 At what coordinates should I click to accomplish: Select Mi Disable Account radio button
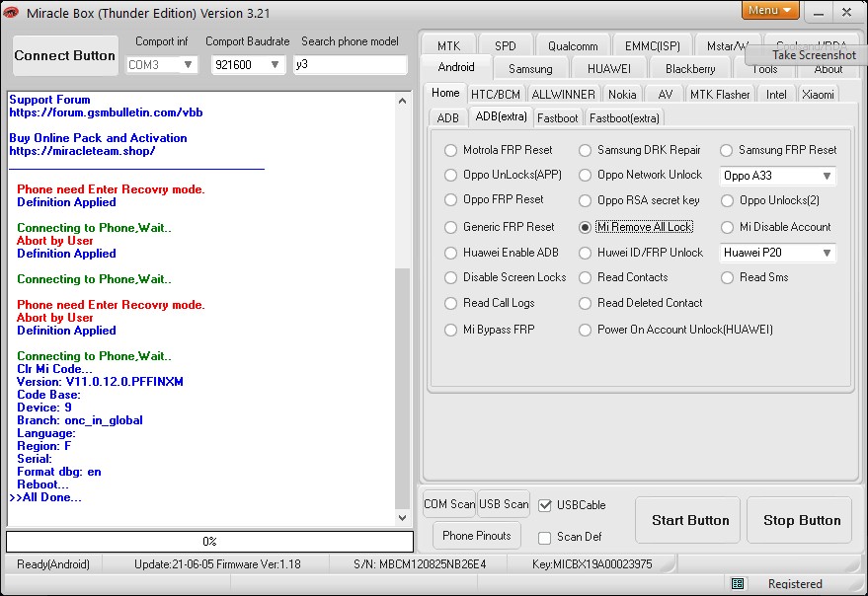coord(728,227)
